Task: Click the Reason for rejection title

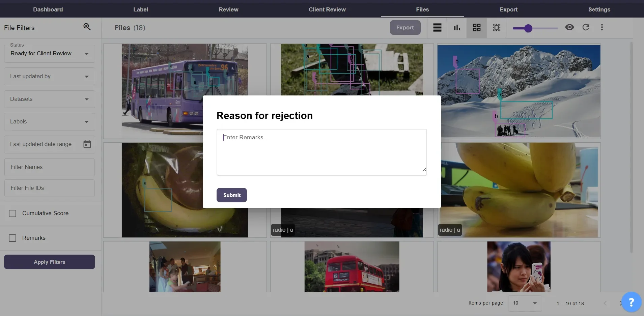Action: click(x=264, y=116)
